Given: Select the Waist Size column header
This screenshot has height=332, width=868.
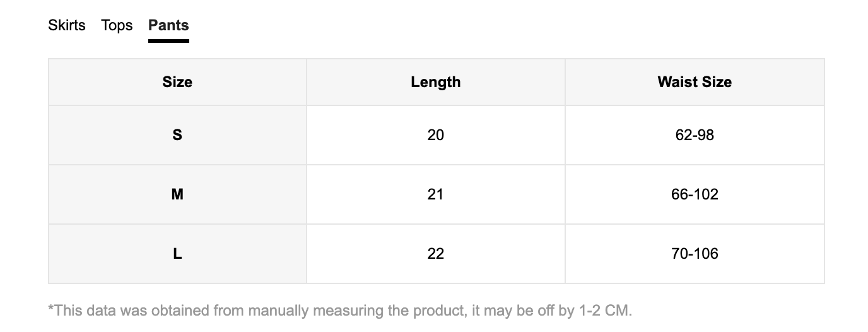Looking at the screenshot, I should coord(695,82).
